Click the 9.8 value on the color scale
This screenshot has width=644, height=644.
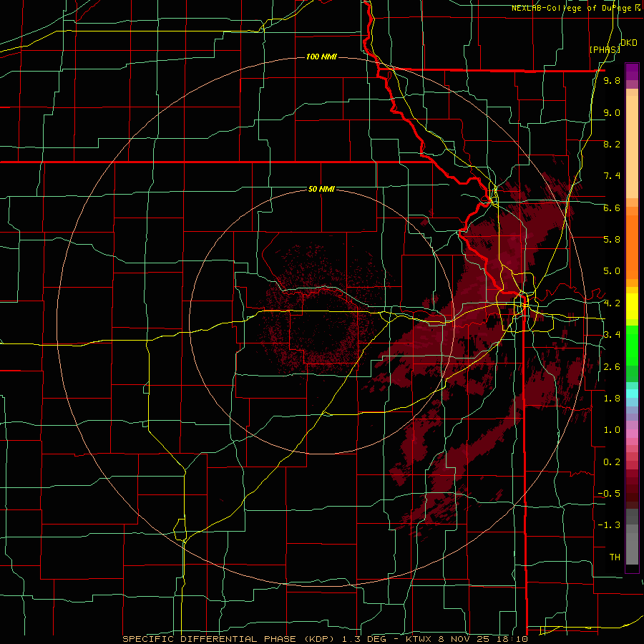click(612, 81)
